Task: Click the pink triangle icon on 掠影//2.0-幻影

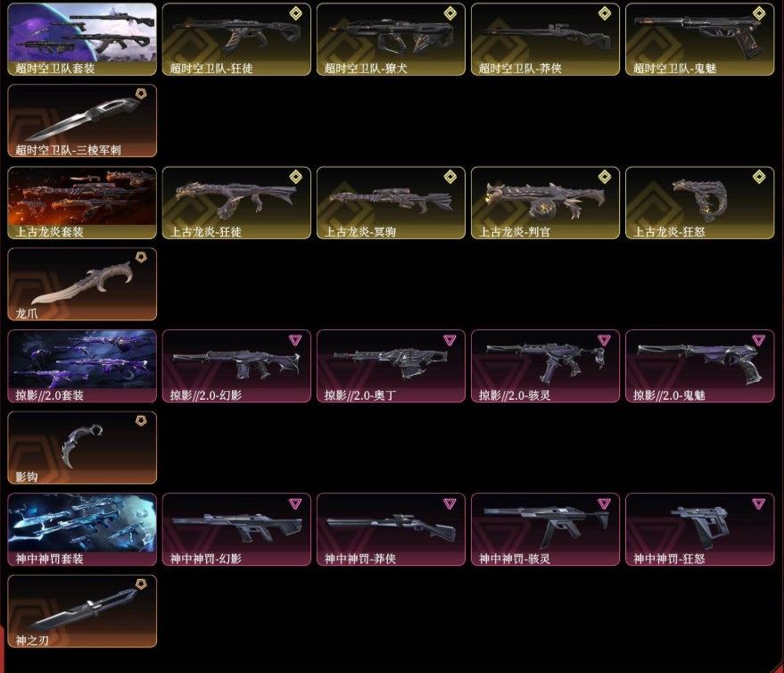Action: (295, 340)
